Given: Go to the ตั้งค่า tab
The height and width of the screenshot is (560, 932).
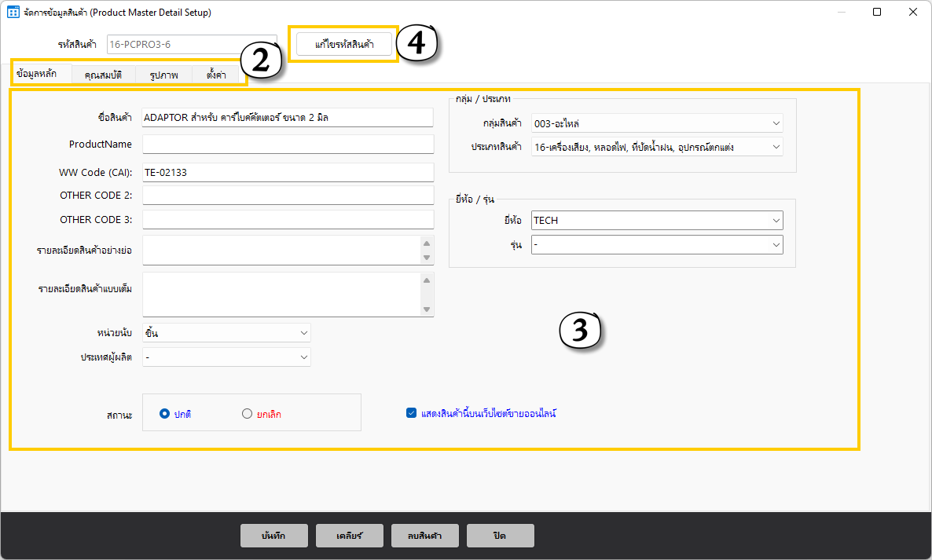Looking at the screenshot, I should [216, 75].
